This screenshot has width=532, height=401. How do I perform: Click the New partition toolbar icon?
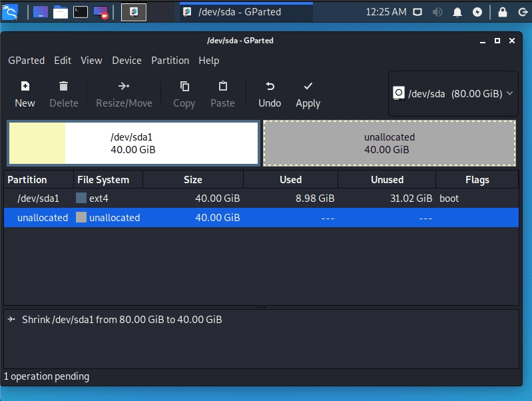pos(25,87)
